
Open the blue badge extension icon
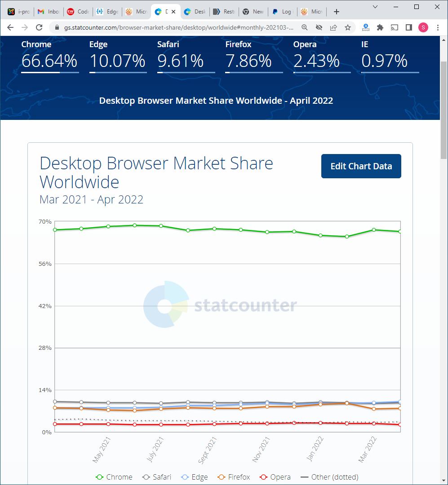point(366,27)
